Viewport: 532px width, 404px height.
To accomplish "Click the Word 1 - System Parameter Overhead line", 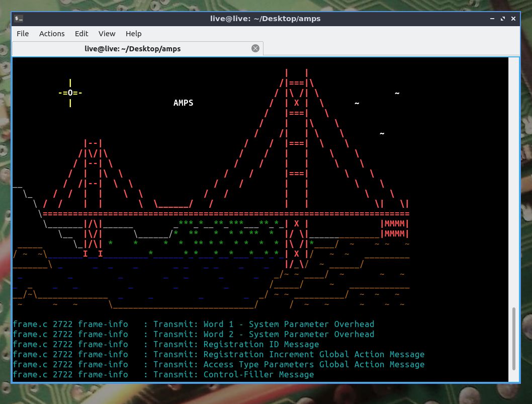I will [194, 324].
